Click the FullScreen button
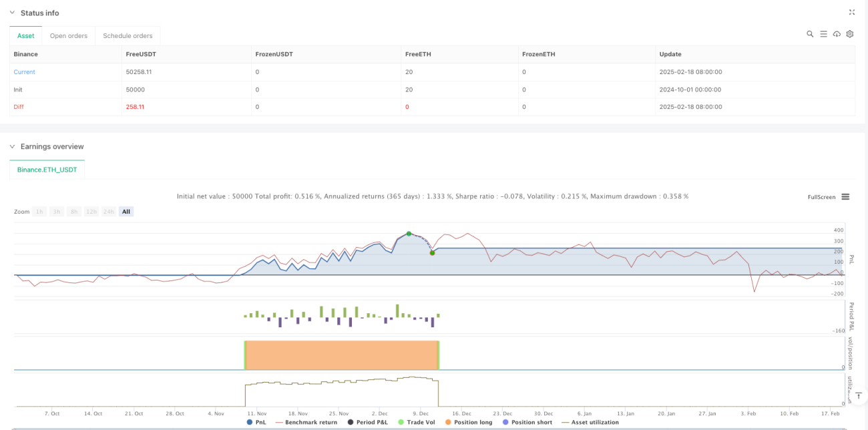The width and height of the screenshot is (868, 430). pos(821,197)
